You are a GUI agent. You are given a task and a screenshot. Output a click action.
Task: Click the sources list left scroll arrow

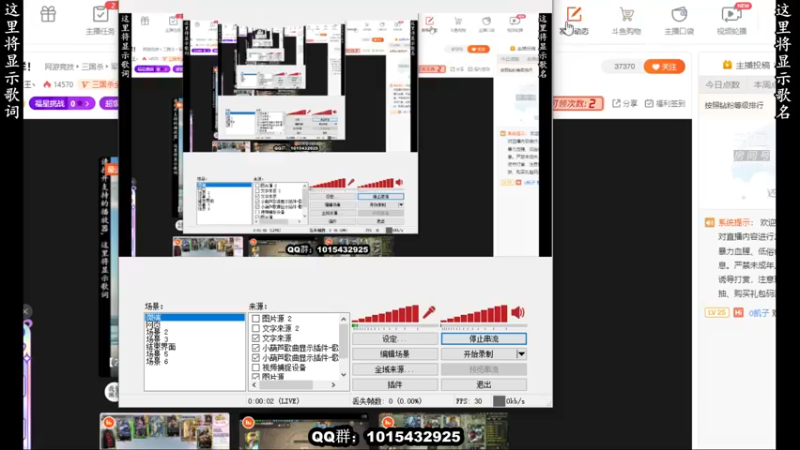tap(254, 385)
